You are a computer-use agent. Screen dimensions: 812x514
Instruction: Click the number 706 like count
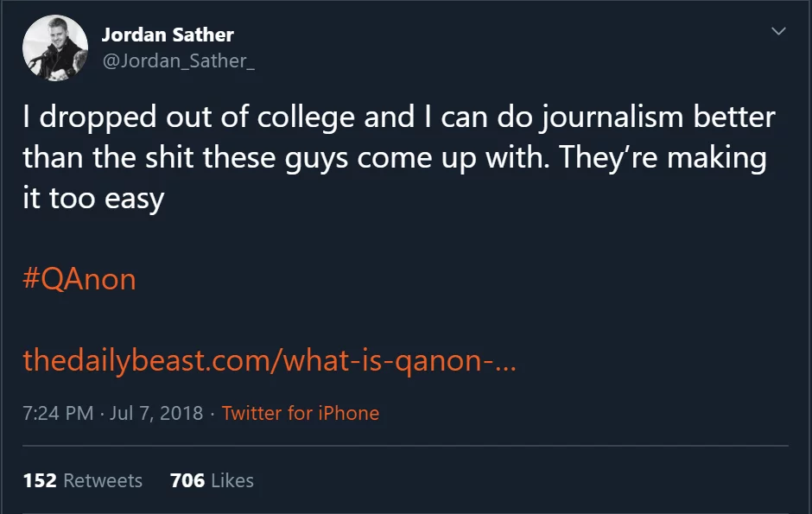(x=187, y=480)
